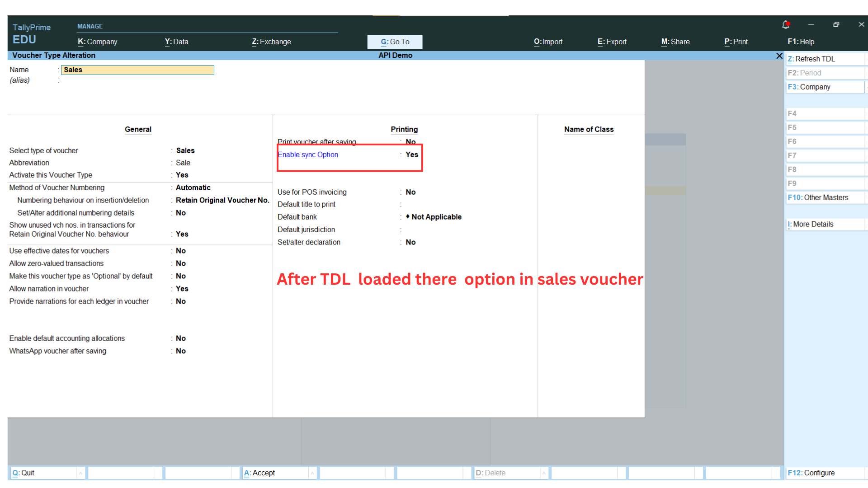The height and width of the screenshot is (488, 868).
Task: Toggle Activate this Voucher Type value
Action: tap(182, 175)
